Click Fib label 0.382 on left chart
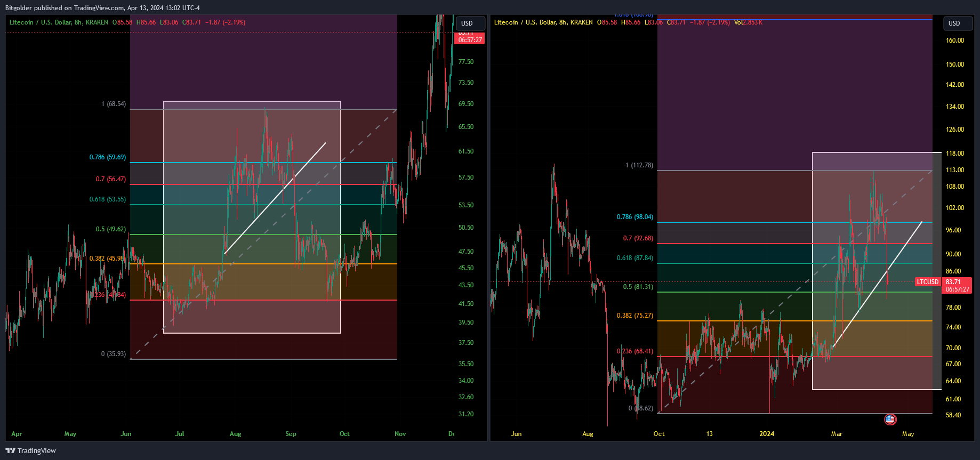 pos(108,259)
